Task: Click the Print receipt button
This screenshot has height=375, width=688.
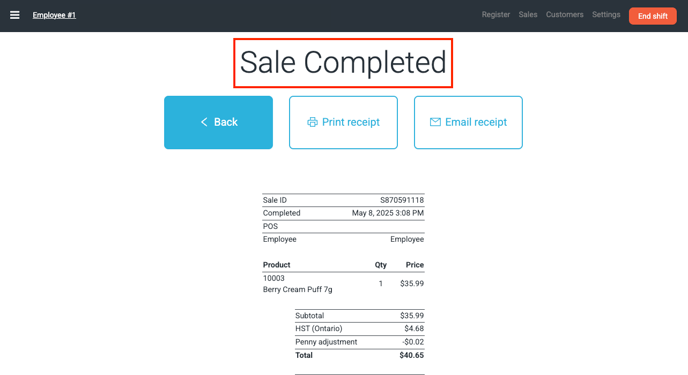Action: [343, 122]
